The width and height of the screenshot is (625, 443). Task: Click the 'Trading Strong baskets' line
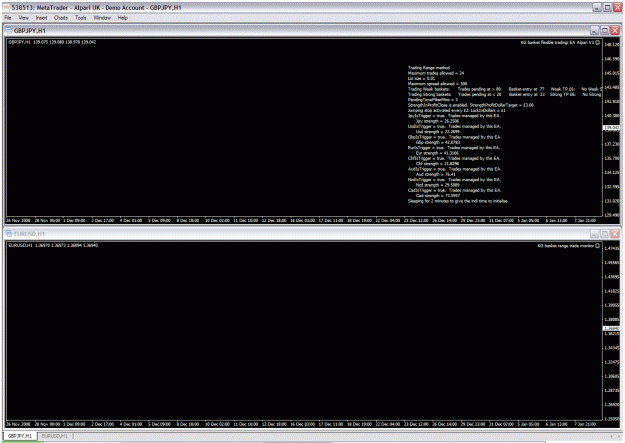504,95
